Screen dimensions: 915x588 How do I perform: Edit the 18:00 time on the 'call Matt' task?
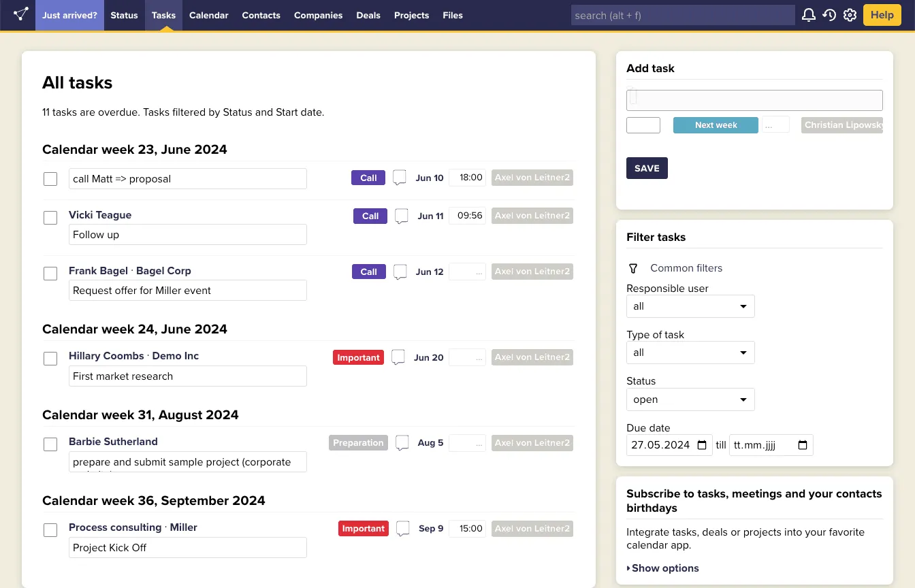468,178
